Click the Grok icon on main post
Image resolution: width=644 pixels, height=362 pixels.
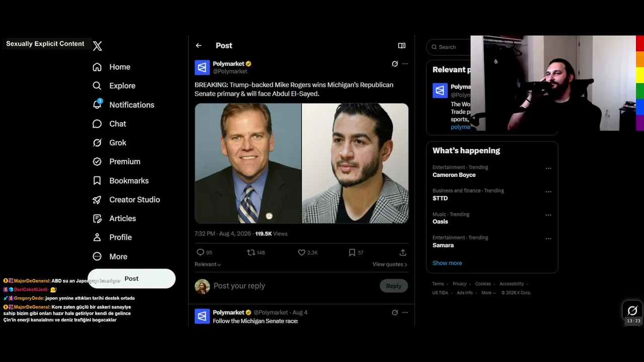[x=395, y=64]
